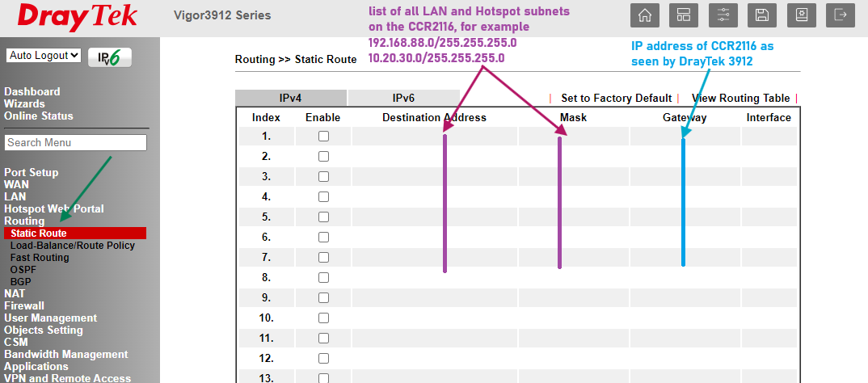Open Applications menu
The height and width of the screenshot is (383, 868).
[36, 367]
